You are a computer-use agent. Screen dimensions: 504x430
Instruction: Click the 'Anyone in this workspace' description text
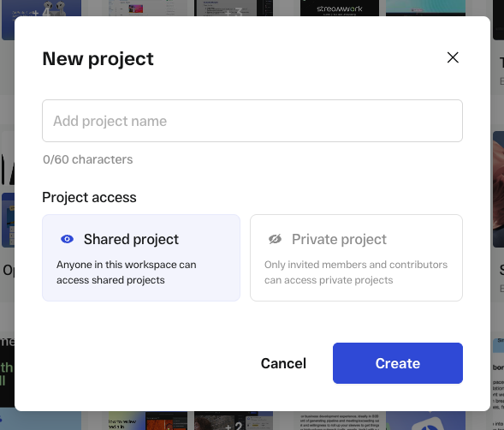click(x=127, y=272)
